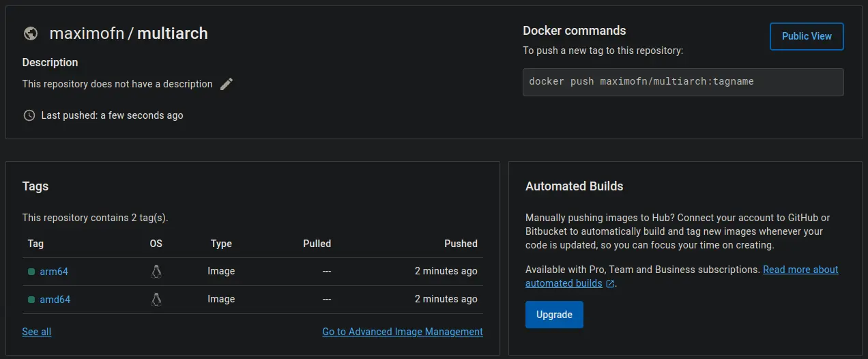The width and height of the screenshot is (868, 359).
Task: Open the arm64 tag link
Action: pyautogui.click(x=54, y=272)
